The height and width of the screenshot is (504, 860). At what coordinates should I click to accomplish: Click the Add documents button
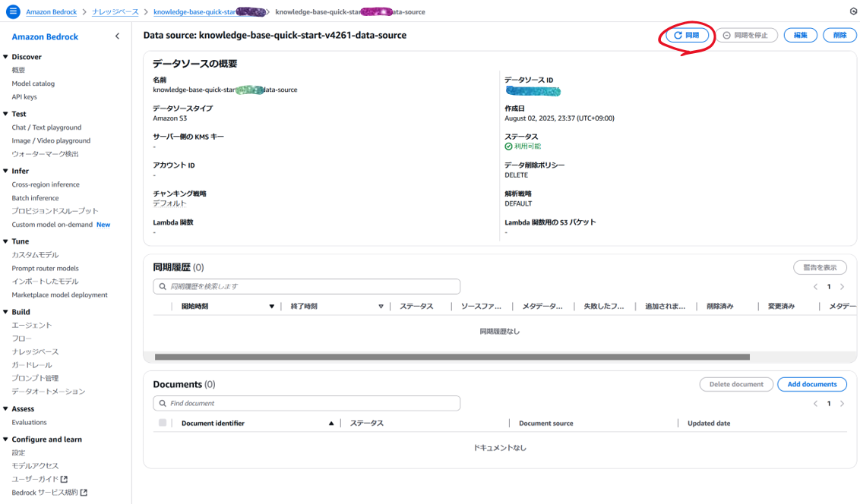[811, 385]
